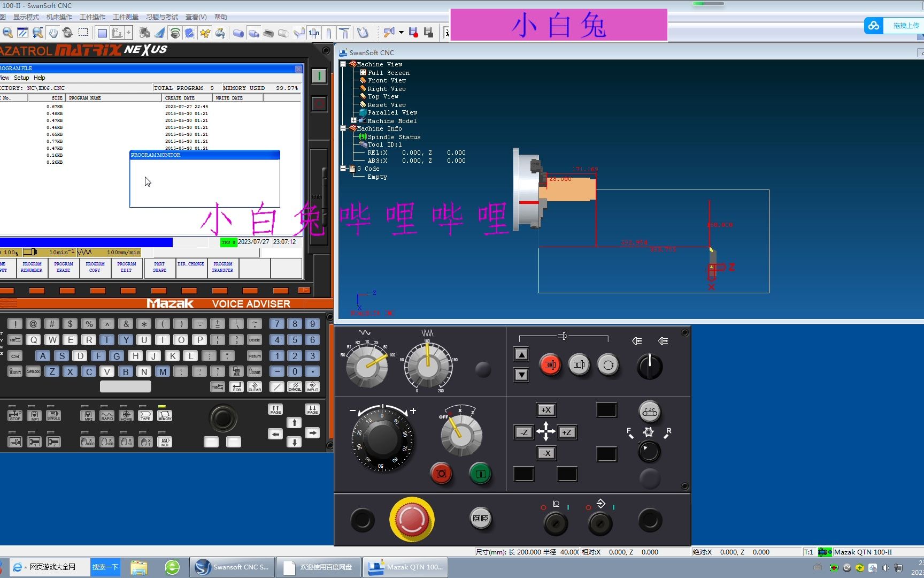Click the +X axis jog button
This screenshot has width=924, height=578.
546,410
